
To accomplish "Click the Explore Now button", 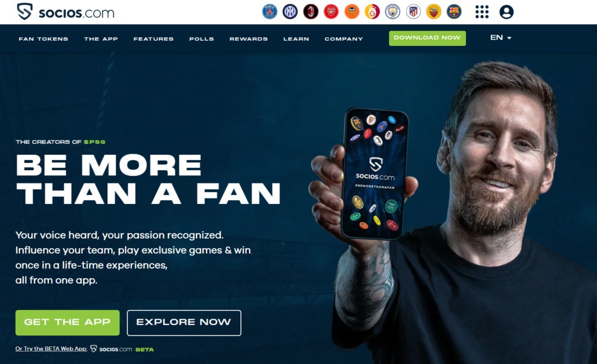I will (184, 323).
